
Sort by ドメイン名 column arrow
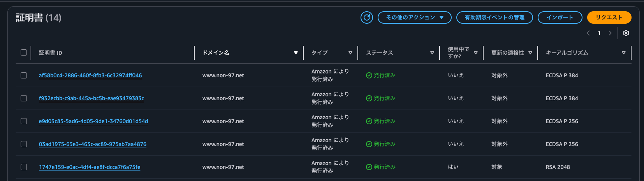[296, 53]
